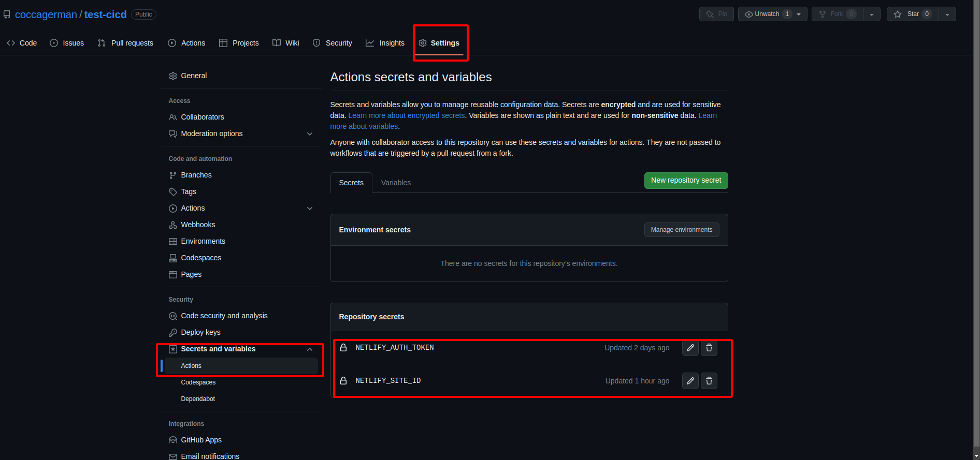Switch to the top Actions tab
Image resolution: width=980 pixels, height=460 pixels.
[186, 43]
